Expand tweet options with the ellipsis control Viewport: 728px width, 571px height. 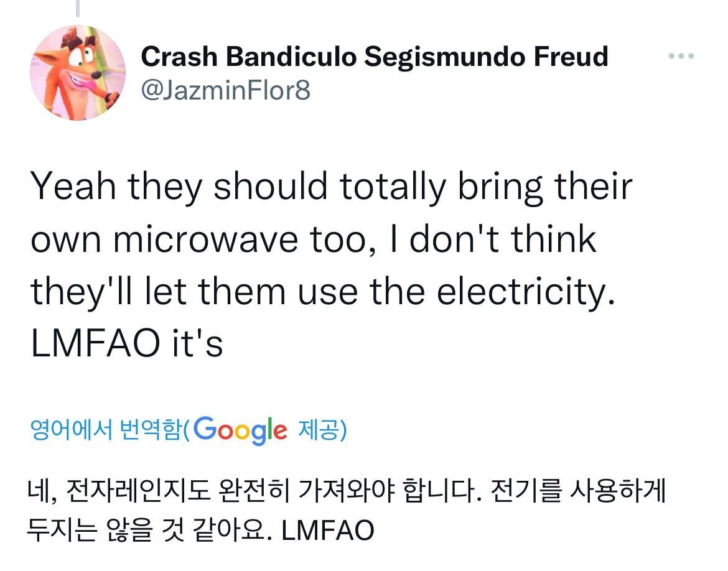pyautogui.click(x=682, y=56)
